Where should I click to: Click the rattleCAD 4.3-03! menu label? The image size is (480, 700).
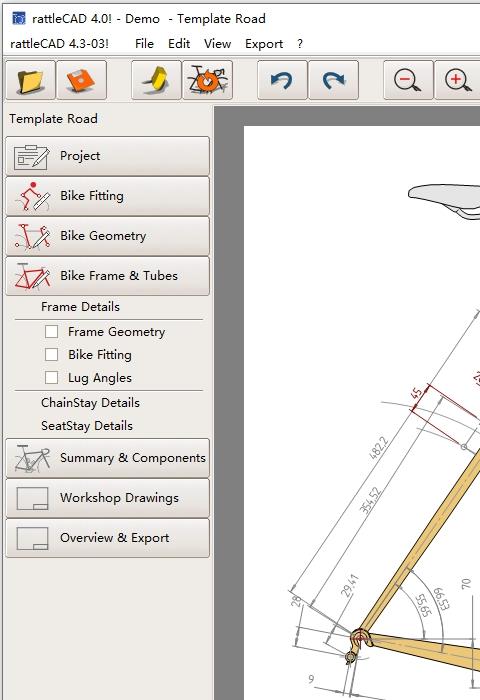click(59, 44)
